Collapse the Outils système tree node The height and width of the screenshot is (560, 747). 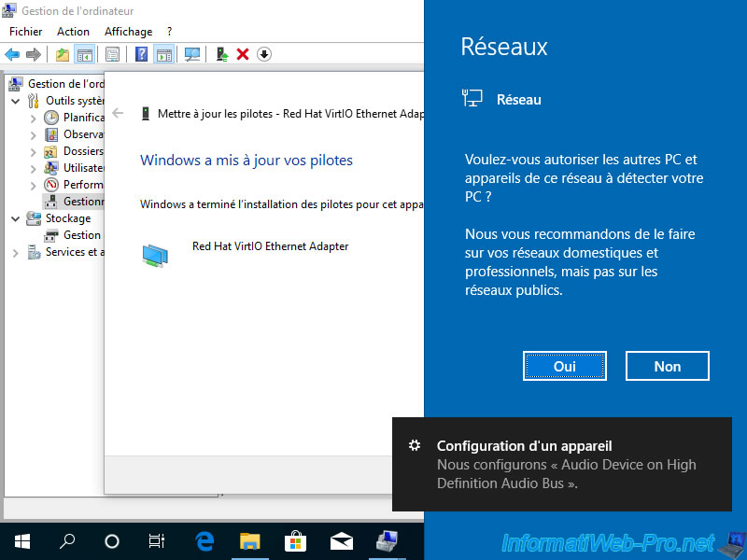coord(15,101)
